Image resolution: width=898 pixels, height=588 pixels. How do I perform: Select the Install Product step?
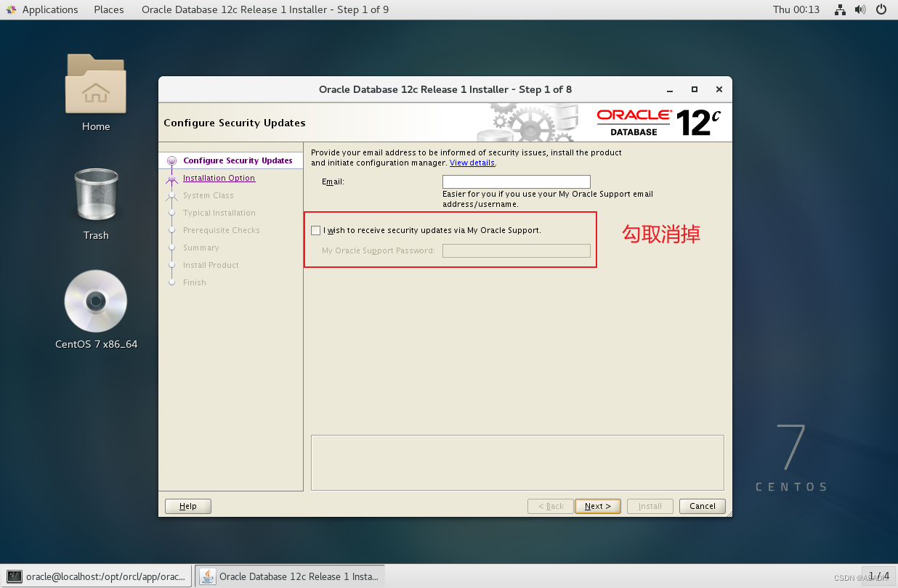coord(211,265)
